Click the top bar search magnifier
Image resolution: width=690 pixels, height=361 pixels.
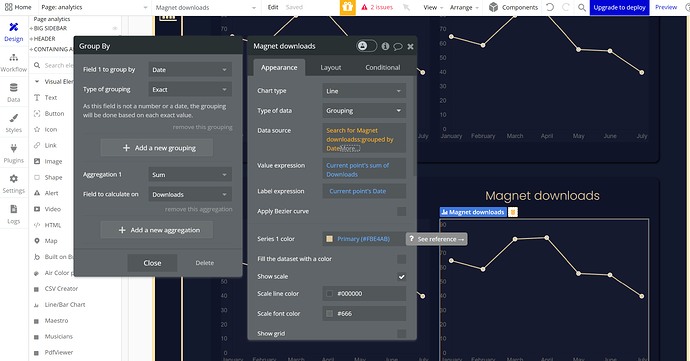coord(582,7)
